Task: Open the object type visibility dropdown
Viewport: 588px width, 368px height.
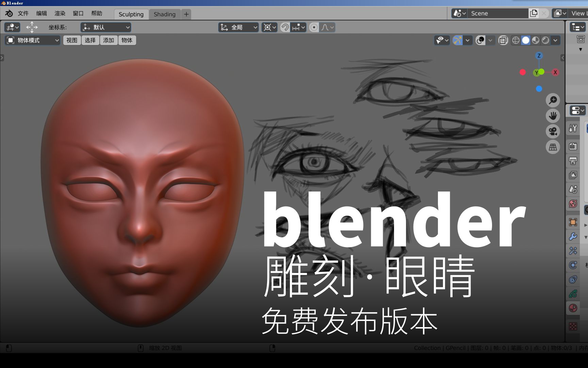Action: (x=442, y=40)
